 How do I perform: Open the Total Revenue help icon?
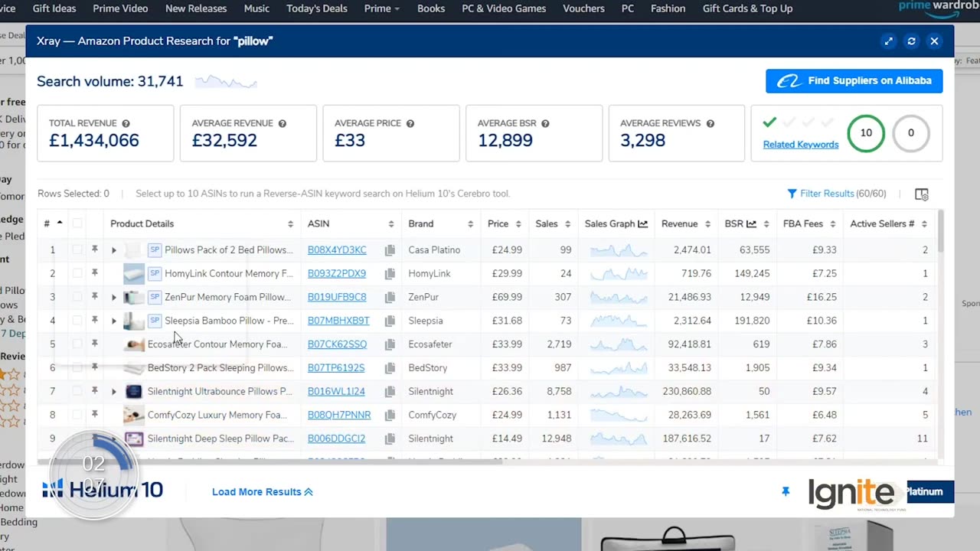[x=126, y=123]
